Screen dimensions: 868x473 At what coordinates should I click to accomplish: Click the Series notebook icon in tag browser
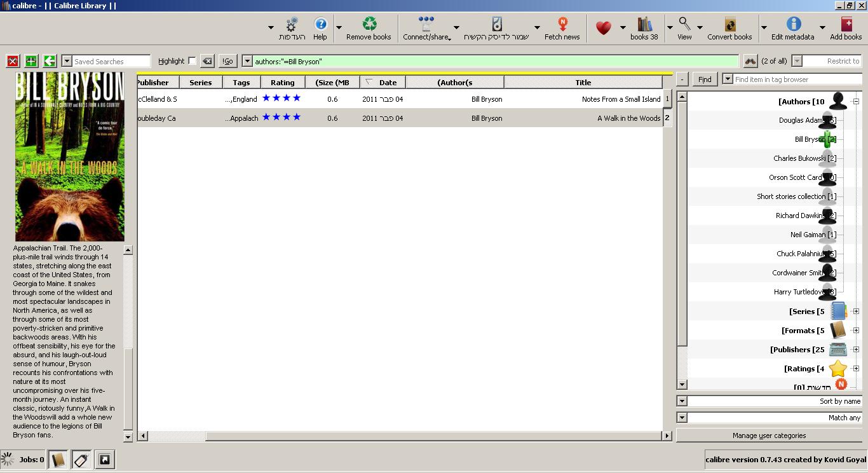[839, 311]
